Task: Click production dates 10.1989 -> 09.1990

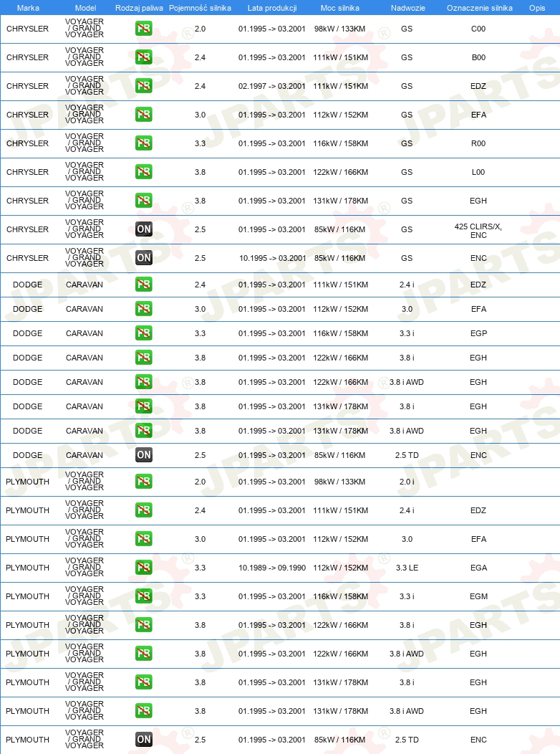Action: tap(272, 568)
